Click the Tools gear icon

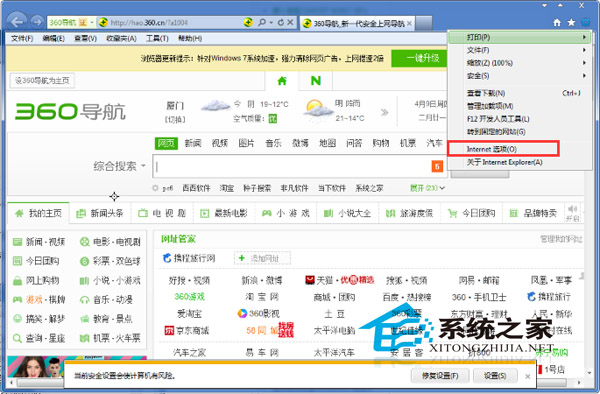(x=586, y=22)
